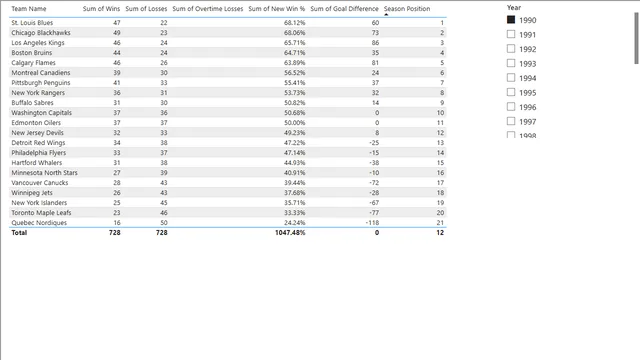
Task: Select the Philadelphia Flyers row
Action: (228, 153)
